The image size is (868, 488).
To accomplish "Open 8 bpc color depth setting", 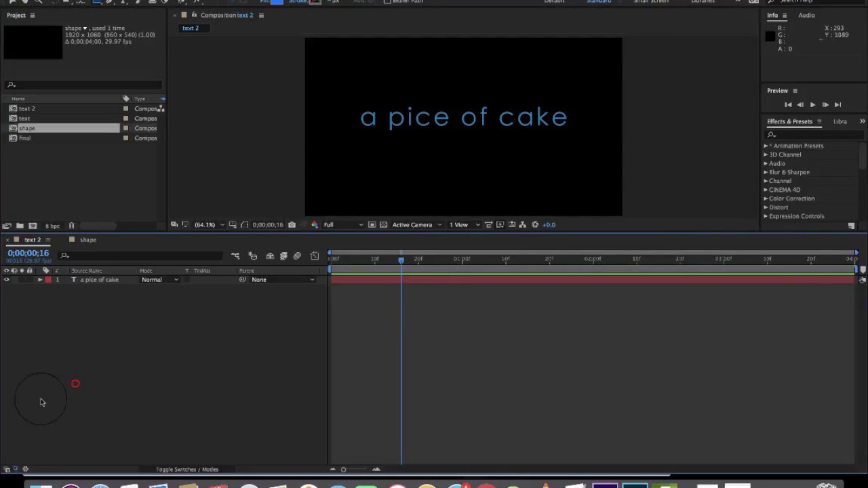I will 52,226.
